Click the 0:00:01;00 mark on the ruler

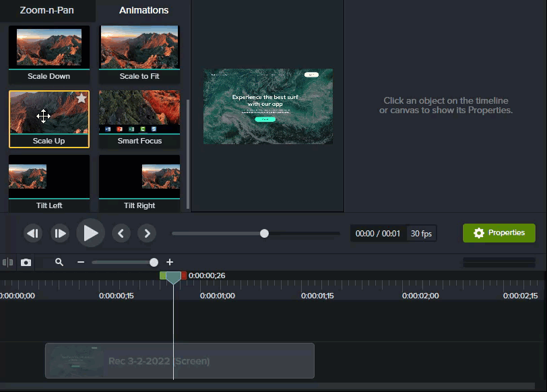pos(218,296)
